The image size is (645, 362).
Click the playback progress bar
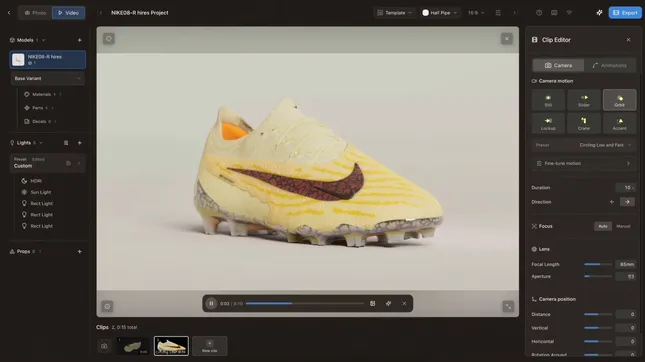click(305, 304)
